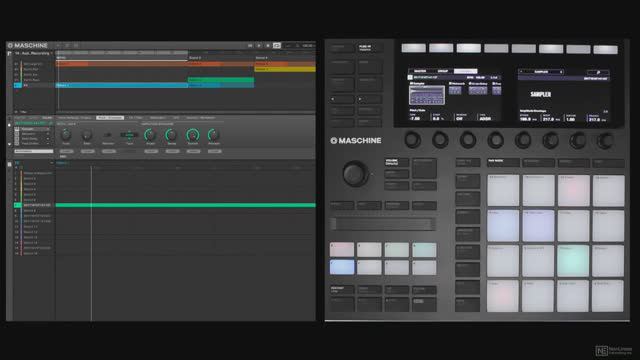
Task: Select the yellow pattern clip in the arranger
Action: click(x=285, y=69)
